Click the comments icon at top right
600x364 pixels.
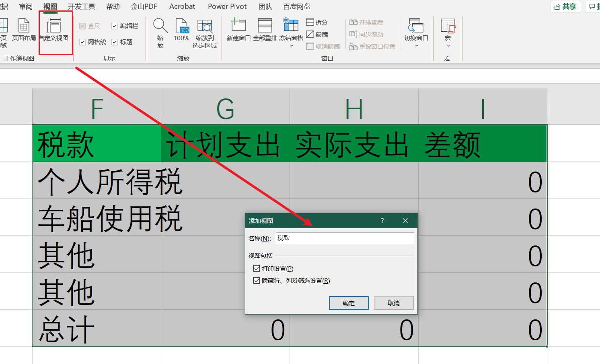click(x=592, y=6)
